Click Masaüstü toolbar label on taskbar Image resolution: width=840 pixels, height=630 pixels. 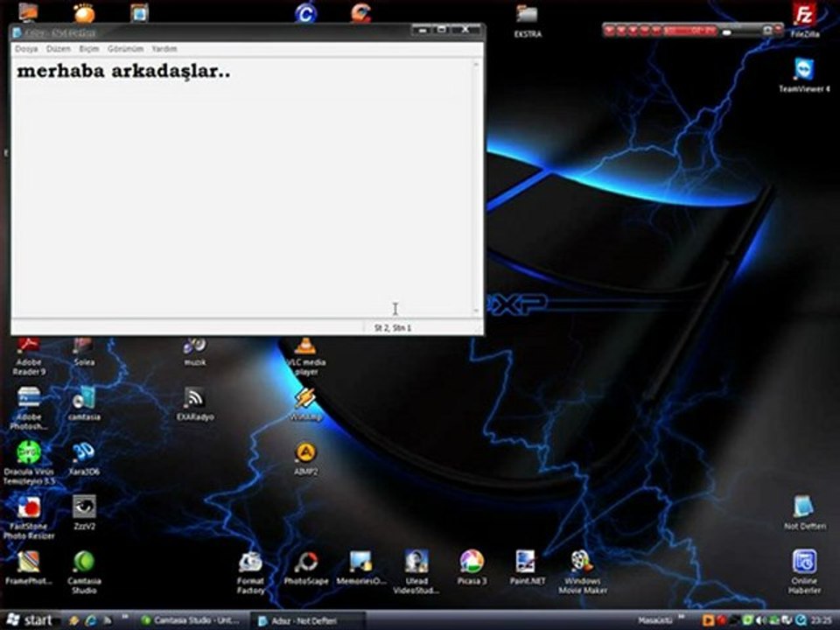coord(654,619)
